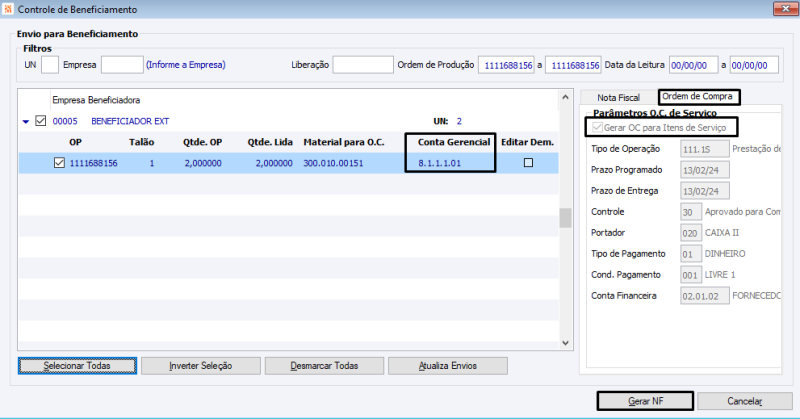Click the Atualiza Envios button

(x=447, y=366)
